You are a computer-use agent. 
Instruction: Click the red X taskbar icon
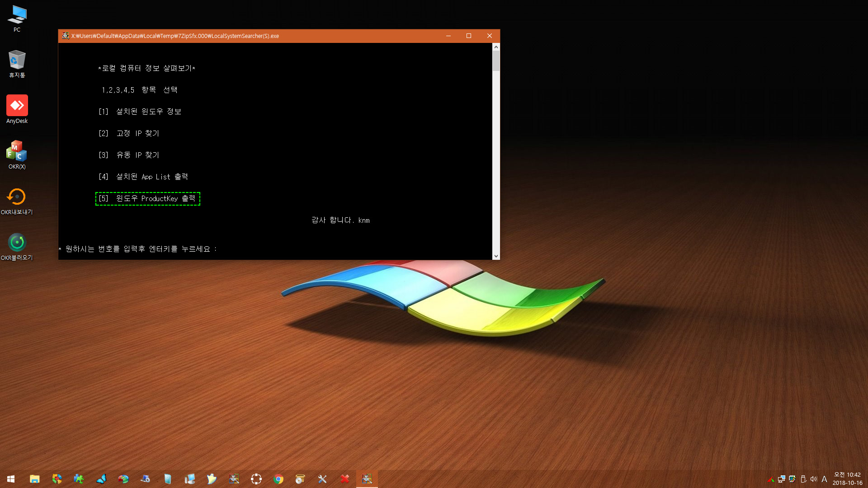pyautogui.click(x=345, y=479)
